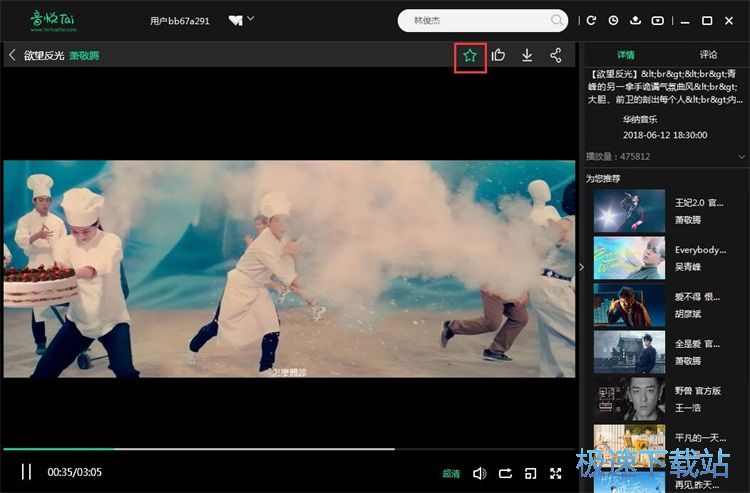Mute audio with speaker icon

pyautogui.click(x=479, y=473)
